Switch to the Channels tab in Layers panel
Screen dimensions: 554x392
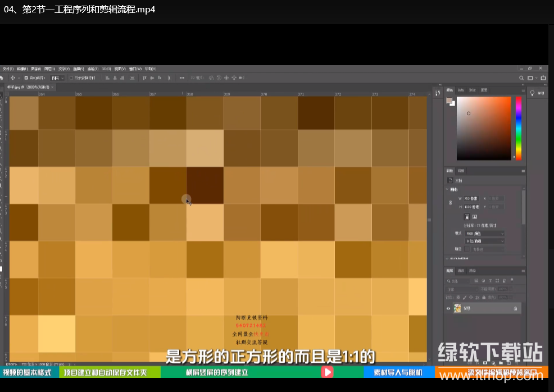pyautogui.click(x=462, y=270)
